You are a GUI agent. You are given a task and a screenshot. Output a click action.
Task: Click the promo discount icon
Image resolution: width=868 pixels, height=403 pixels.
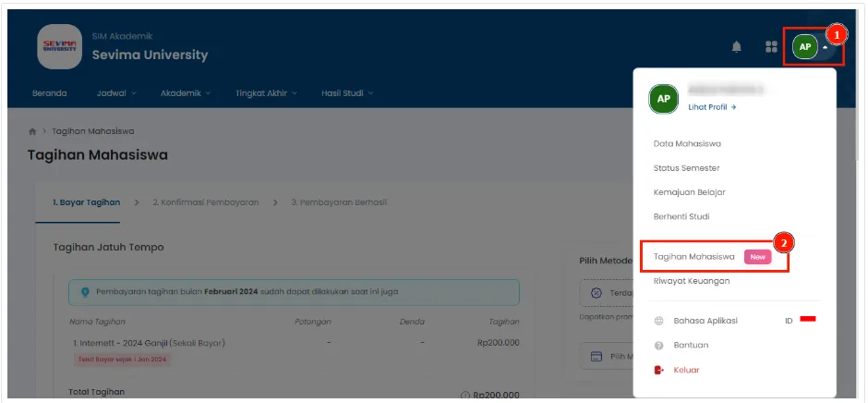(x=597, y=293)
